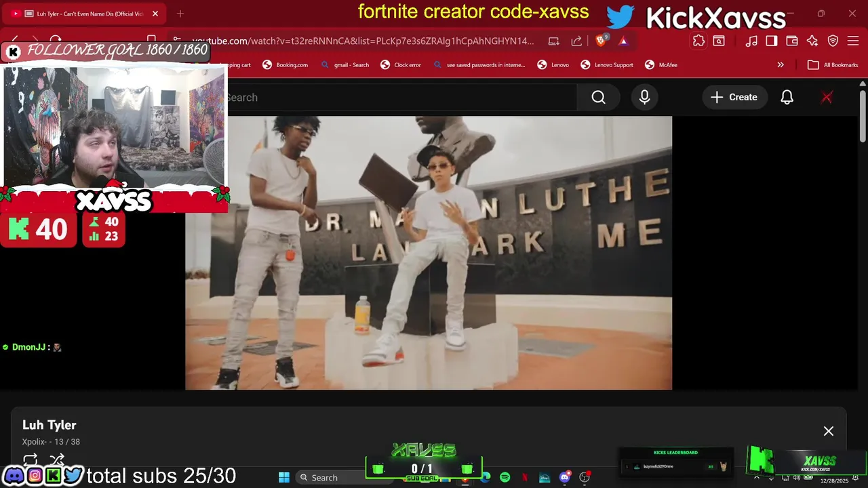Open the gmail - Search bookmark
Viewport: 868px width, 488px height.
tap(344, 65)
